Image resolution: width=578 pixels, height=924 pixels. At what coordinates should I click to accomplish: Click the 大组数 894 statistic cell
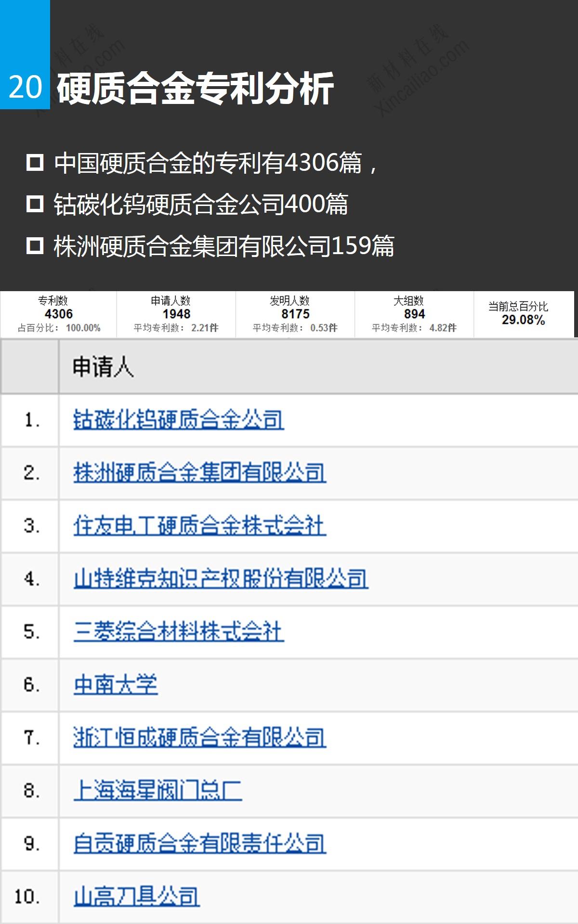(x=414, y=314)
